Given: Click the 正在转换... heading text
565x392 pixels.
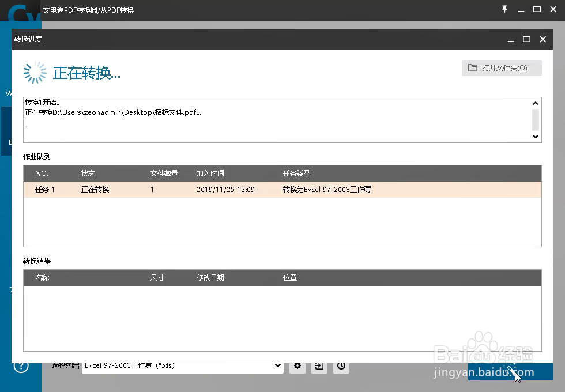Looking at the screenshot, I should pos(86,73).
